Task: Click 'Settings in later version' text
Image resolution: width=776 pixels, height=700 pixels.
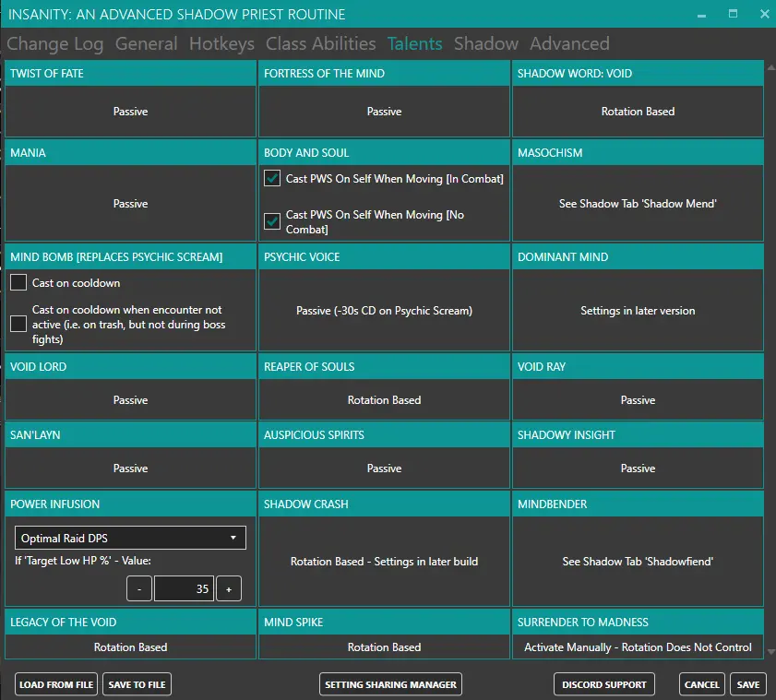Action: 638,311
